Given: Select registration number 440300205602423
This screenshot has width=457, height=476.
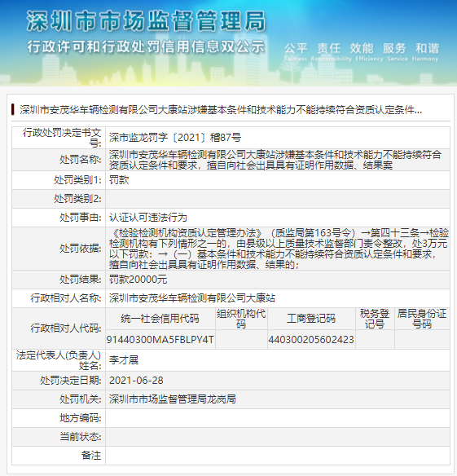Looking at the screenshot, I should pos(311,339).
